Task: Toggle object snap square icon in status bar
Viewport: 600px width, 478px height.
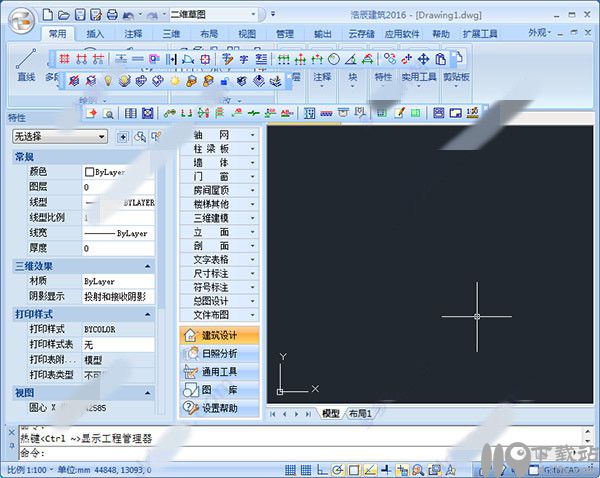Action: click(354, 470)
